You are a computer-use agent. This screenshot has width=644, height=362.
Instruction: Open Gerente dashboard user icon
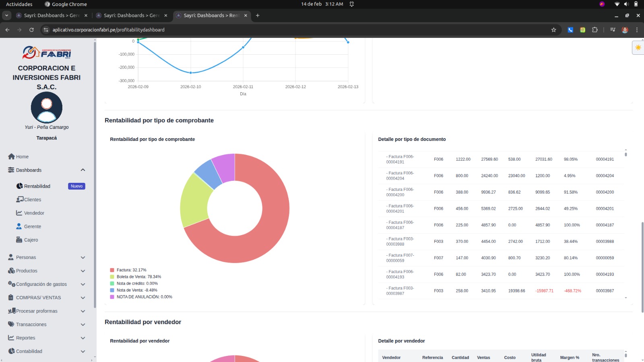click(x=19, y=226)
